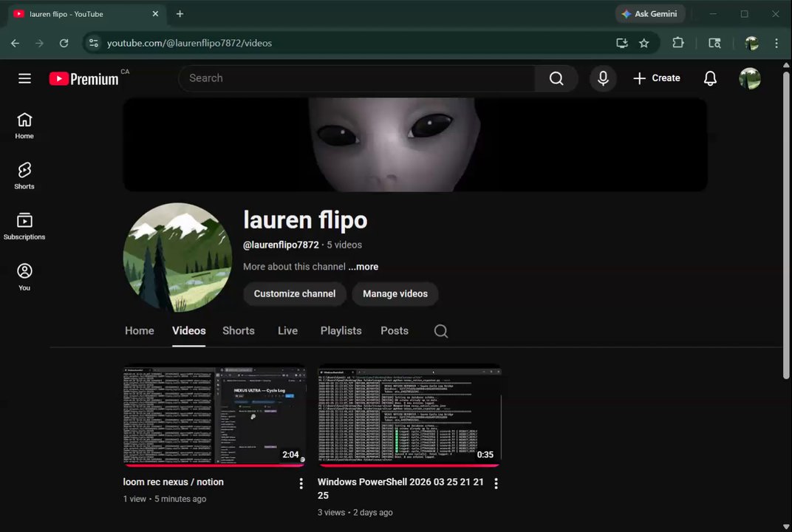The width and height of the screenshot is (792, 532).
Task: Expand channel description with ...more
Action: click(x=363, y=267)
